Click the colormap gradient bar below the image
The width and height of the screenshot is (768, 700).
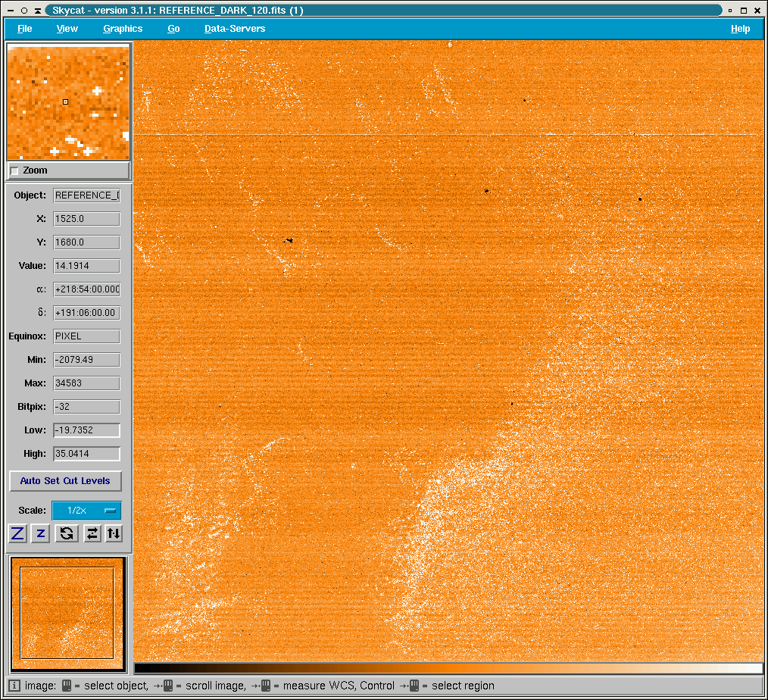pos(448,668)
